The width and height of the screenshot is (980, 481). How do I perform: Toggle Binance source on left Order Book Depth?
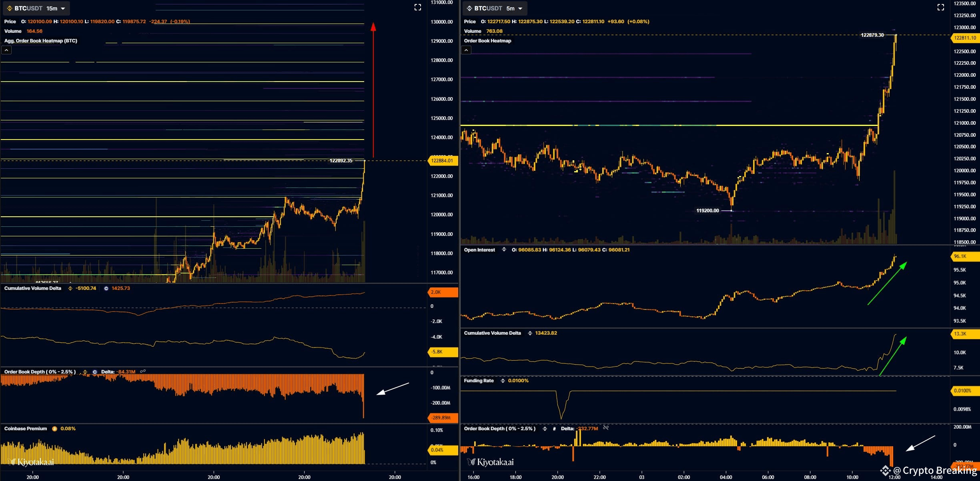85,372
